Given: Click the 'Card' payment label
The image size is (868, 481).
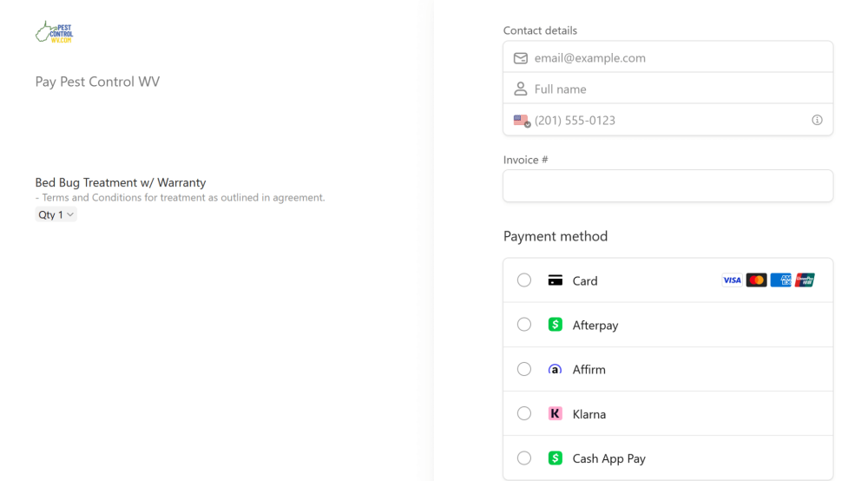Looking at the screenshot, I should (x=585, y=281).
